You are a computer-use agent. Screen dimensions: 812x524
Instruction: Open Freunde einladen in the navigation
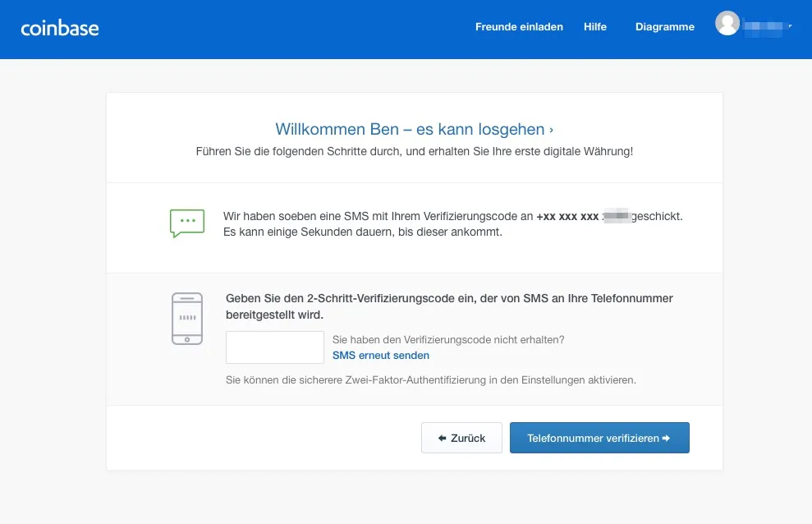(519, 26)
